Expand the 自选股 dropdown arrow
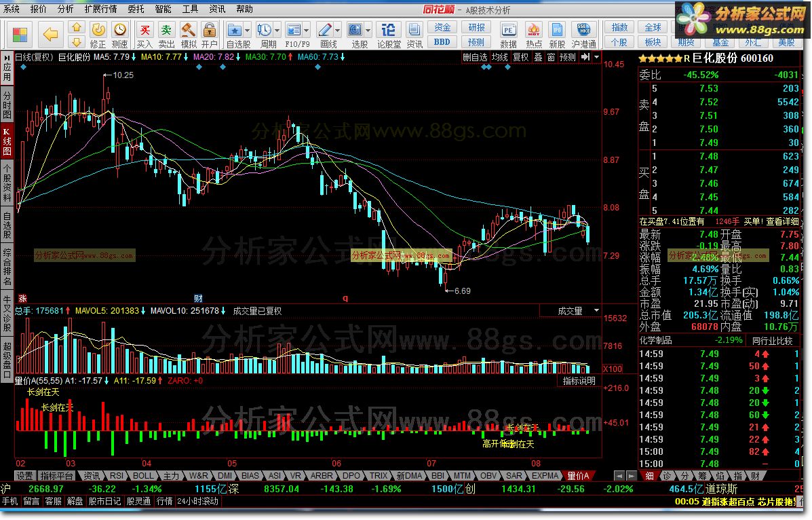 [248, 30]
